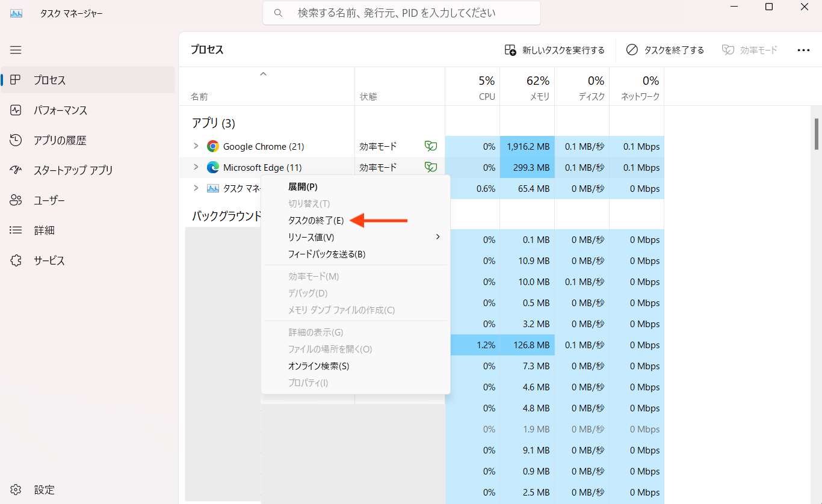Screen dimensions: 822x504
Task: Select オンライン検索(S) in context menu
Action: (x=356, y=366)
